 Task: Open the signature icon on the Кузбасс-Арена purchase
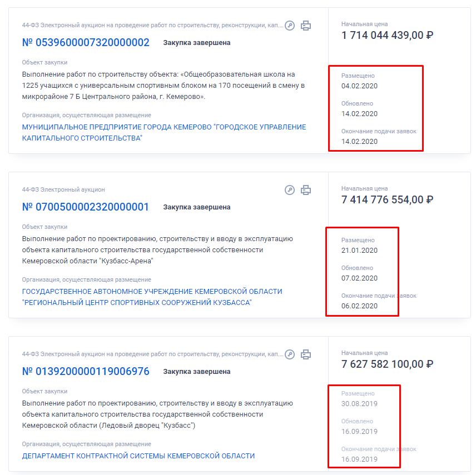[290, 190]
